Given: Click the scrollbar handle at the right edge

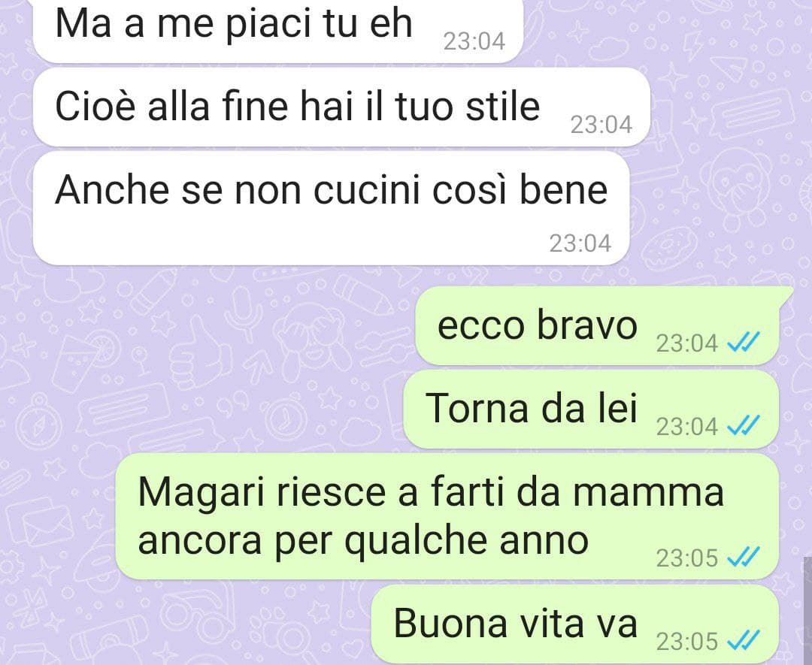Looking at the screenshot, I should pyautogui.click(x=807, y=611).
